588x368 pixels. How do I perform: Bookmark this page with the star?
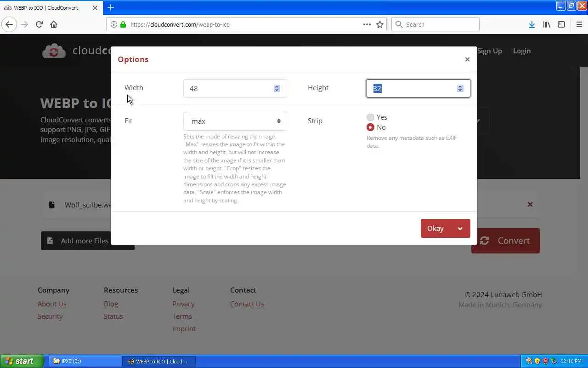(380, 24)
